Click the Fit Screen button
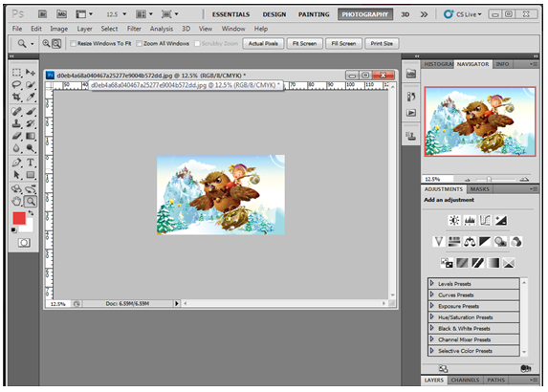Viewport: 548px width, 392px height. [304, 44]
